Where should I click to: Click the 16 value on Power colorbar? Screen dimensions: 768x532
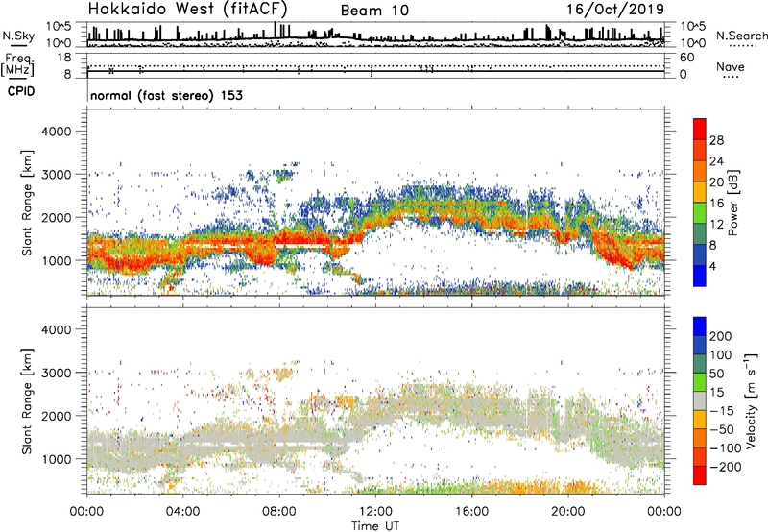click(716, 204)
